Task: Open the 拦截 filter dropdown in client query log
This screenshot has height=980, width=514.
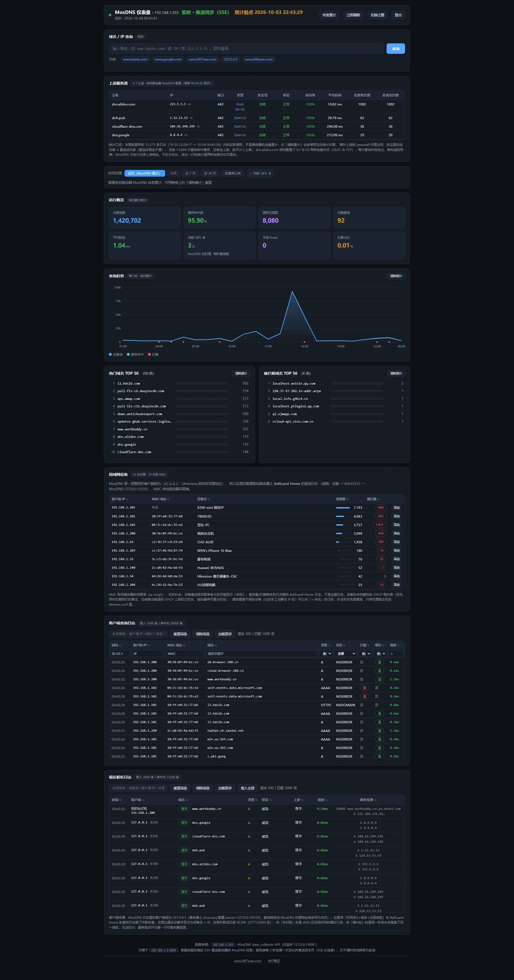Action: pyautogui.click(x=366, y=654)
